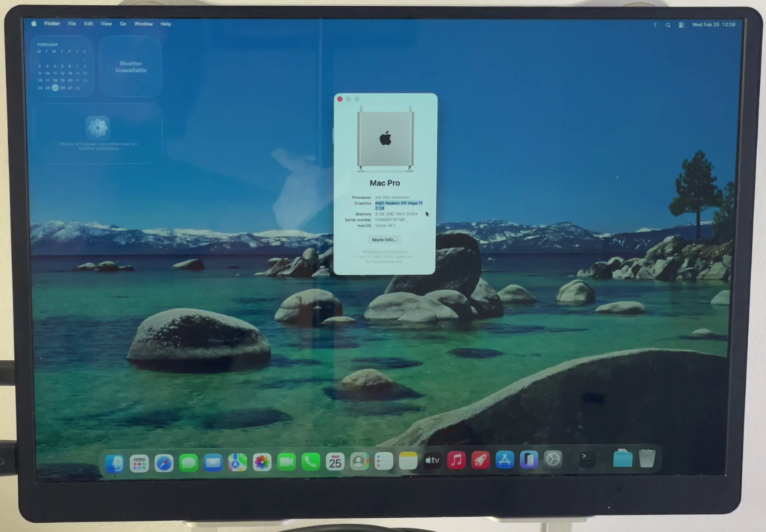Open Terminal from the Dock
The width and height of the screenshot is (766, 532).
pyautogui.click(x=587, y=458)
